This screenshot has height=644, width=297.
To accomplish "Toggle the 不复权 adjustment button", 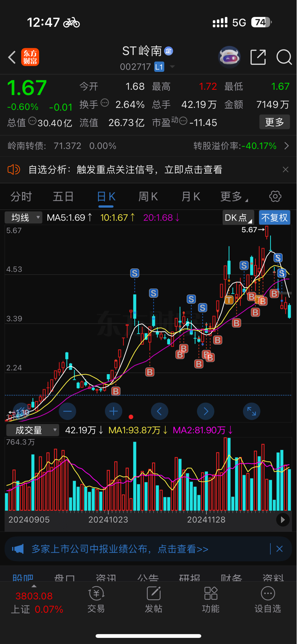I will click(x=275, y=217).
